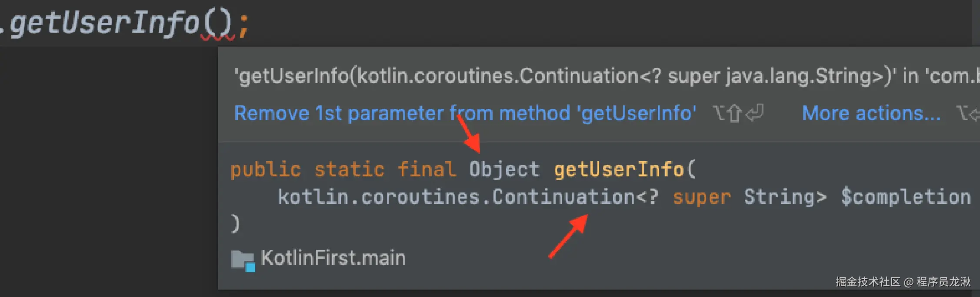This screenshot has height=297, width=980.
Task: Click the KotlinFirst.main module folder icon
Action: [243, 260]
